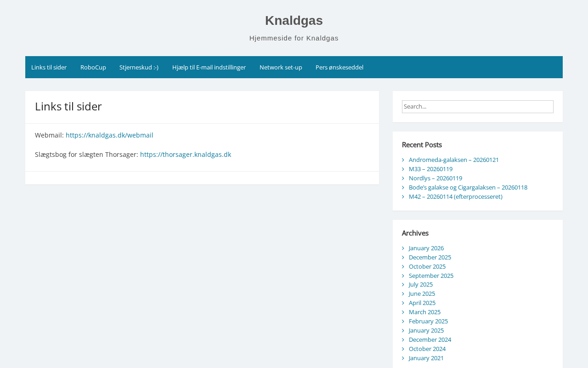Screen dimensions: 588x368
Task: Open post Andromeda-galaksen – 20260121
Action: (454, 160)
